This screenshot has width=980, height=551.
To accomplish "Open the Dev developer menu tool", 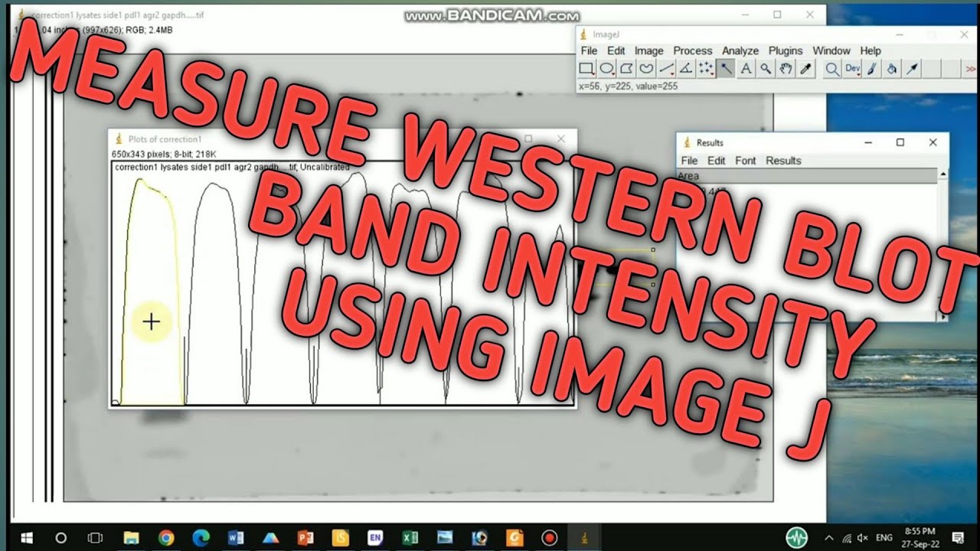I will (852, 69).
